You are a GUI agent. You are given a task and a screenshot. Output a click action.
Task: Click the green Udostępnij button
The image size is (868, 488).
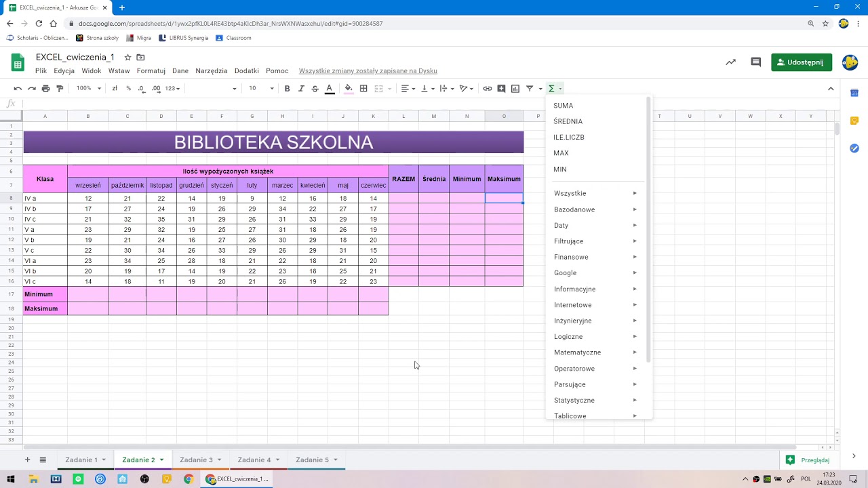[802, 62]
